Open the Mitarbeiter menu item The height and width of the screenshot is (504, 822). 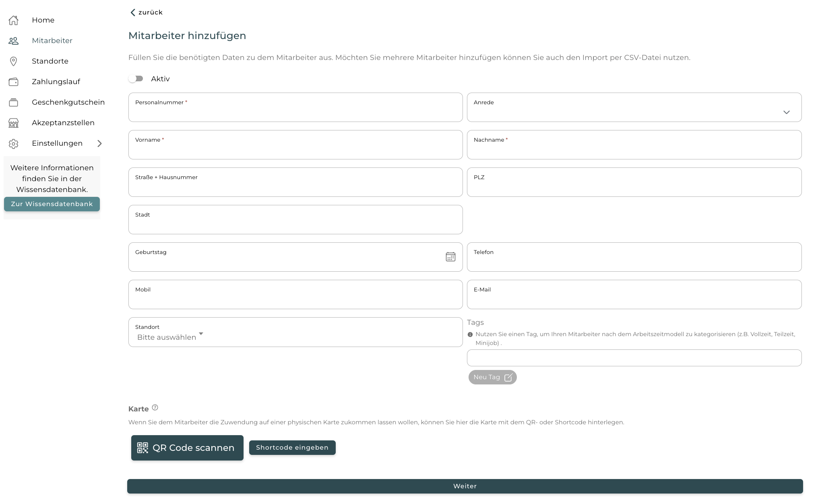pyautogui.click(x=52, y=41)
